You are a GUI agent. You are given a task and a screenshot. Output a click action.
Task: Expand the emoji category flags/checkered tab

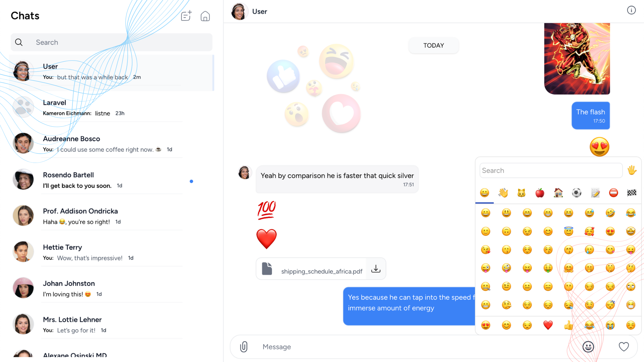(x=632, y=193)
